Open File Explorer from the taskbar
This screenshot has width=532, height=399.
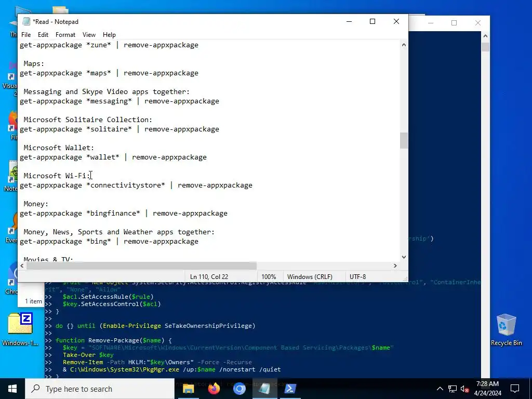tap(188, 389)
